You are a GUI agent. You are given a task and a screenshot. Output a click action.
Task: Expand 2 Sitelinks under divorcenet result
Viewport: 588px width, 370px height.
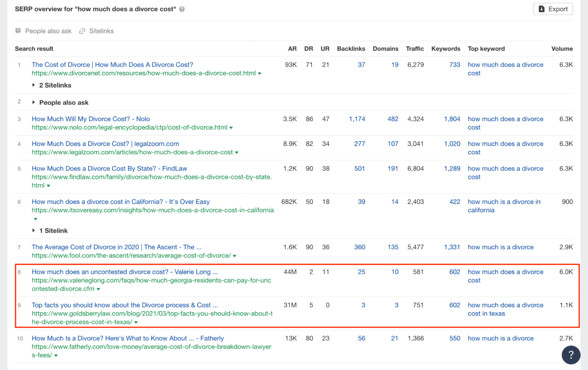pyautogui.click(x=51, y=85)
